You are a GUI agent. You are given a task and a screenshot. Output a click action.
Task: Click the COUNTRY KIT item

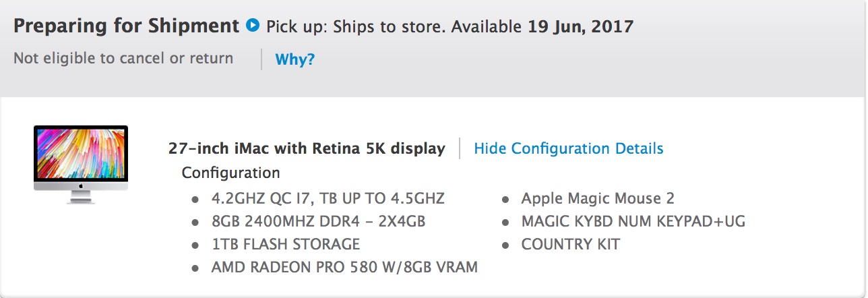click(570, 244)
